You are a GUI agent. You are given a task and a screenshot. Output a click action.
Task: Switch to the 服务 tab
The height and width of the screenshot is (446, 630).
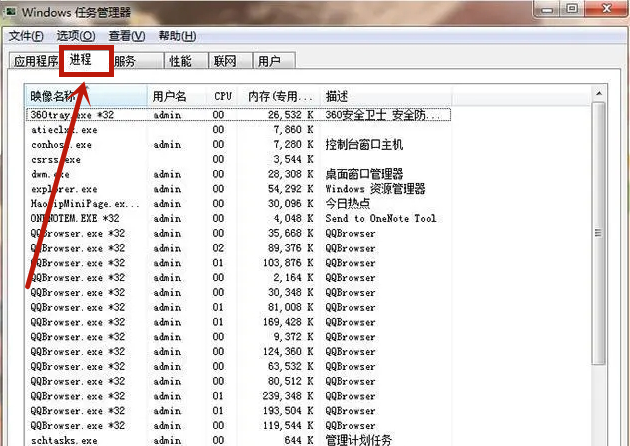click(x=126, y=61)
